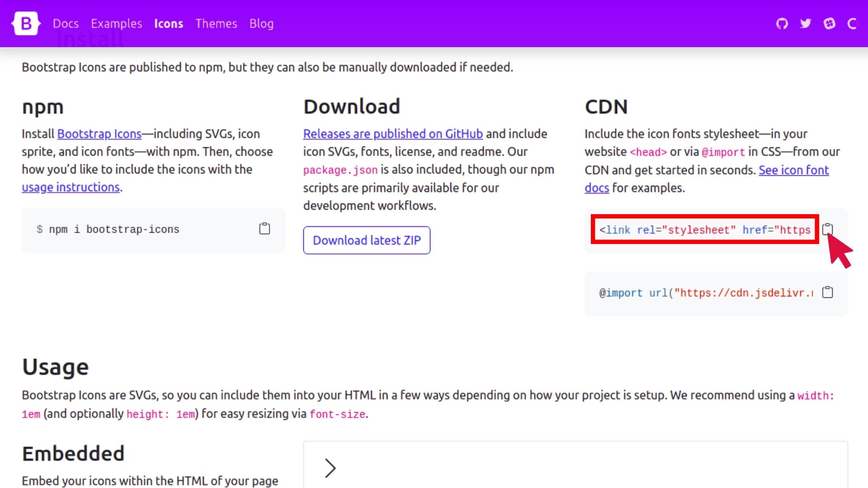Open the See icon font docs link
Screen dimensions: 868x488
707,179
